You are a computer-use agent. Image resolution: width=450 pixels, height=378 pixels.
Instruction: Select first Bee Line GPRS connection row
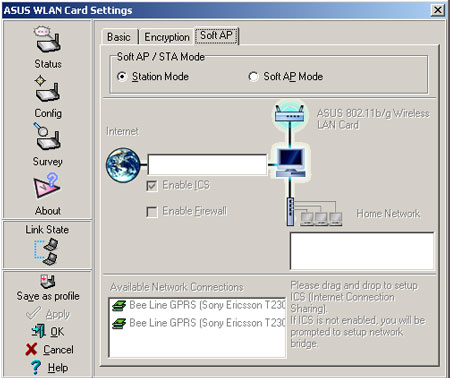(x=199, y=305)
